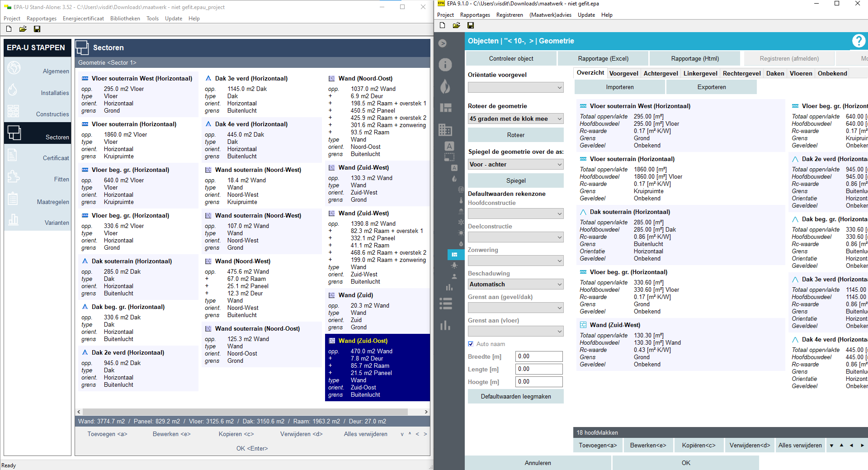Click Open folder icon in EPA 9.1.0 toolbar

[456, 25]
